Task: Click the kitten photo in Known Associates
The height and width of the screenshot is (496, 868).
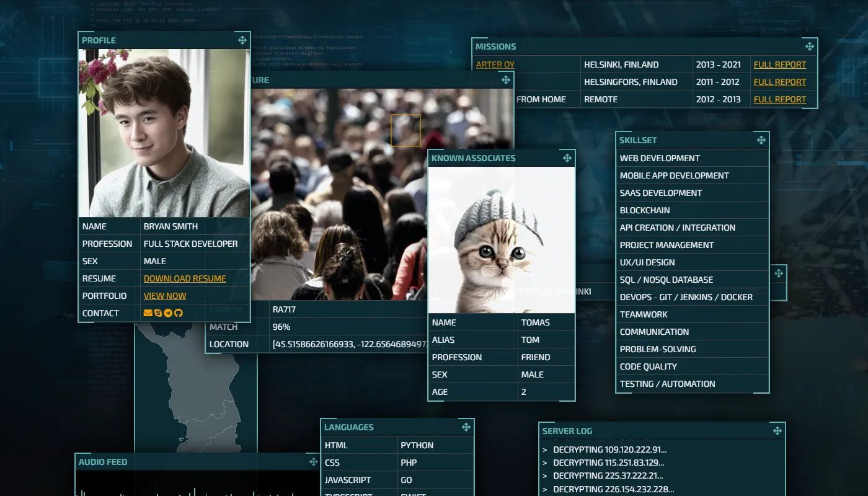Action: tap(502, 240)
